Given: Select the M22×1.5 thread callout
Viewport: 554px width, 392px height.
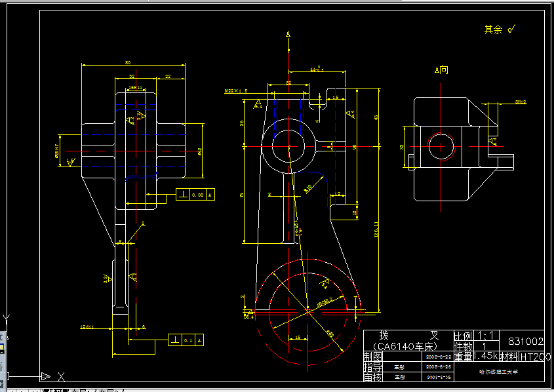Looking at the screenshot, I should coord(236,91).
